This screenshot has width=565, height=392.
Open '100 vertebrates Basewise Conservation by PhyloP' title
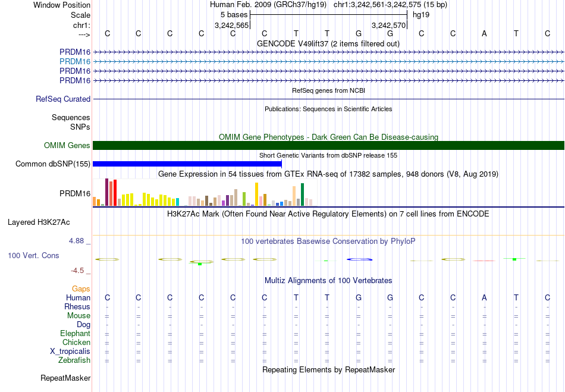328,241
